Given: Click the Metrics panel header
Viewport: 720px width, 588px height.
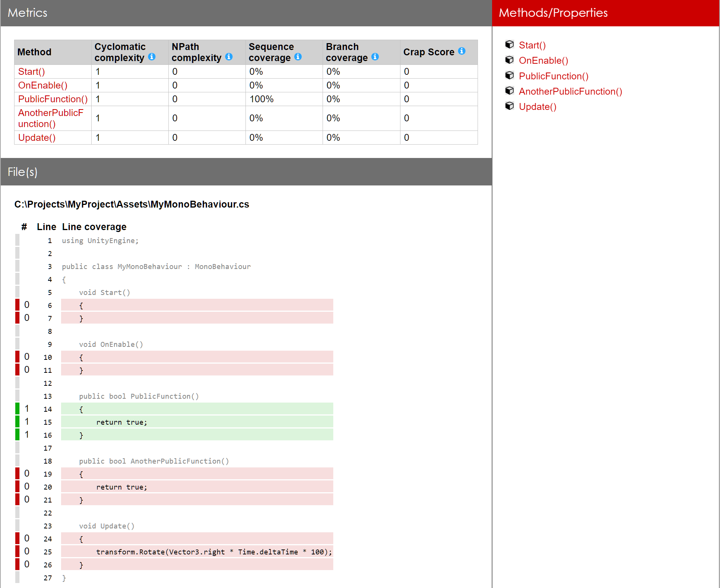Looking at the screenshot, I should [x=27, y=13].
